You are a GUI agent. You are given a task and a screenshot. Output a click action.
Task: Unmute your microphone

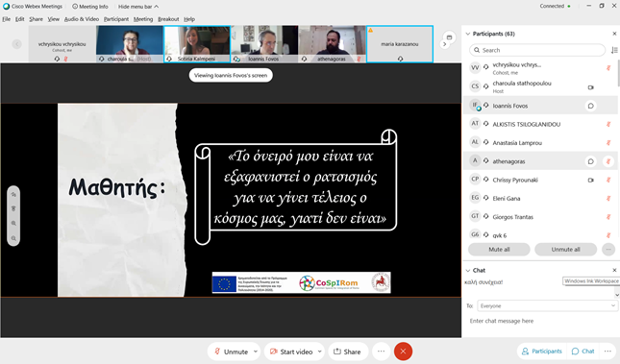[x=232, y=352]
